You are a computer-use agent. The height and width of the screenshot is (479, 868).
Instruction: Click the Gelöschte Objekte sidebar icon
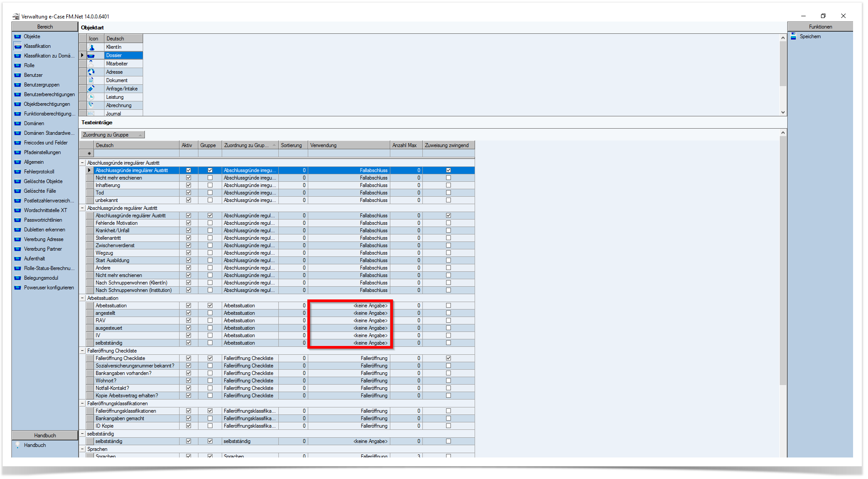pos(18,181)
